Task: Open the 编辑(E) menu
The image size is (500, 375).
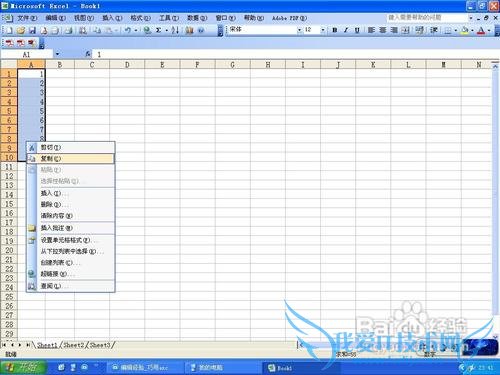Action: [55, 18]
